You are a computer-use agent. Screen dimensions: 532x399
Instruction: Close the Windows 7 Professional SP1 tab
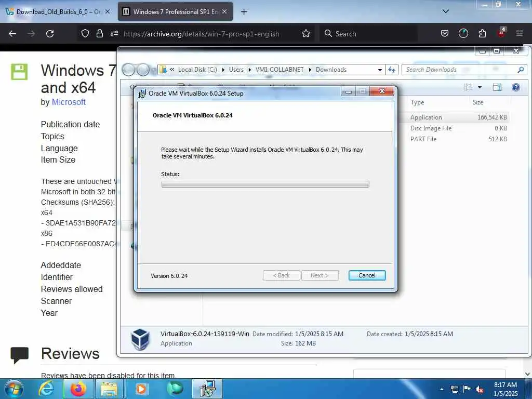coord(224,11)
